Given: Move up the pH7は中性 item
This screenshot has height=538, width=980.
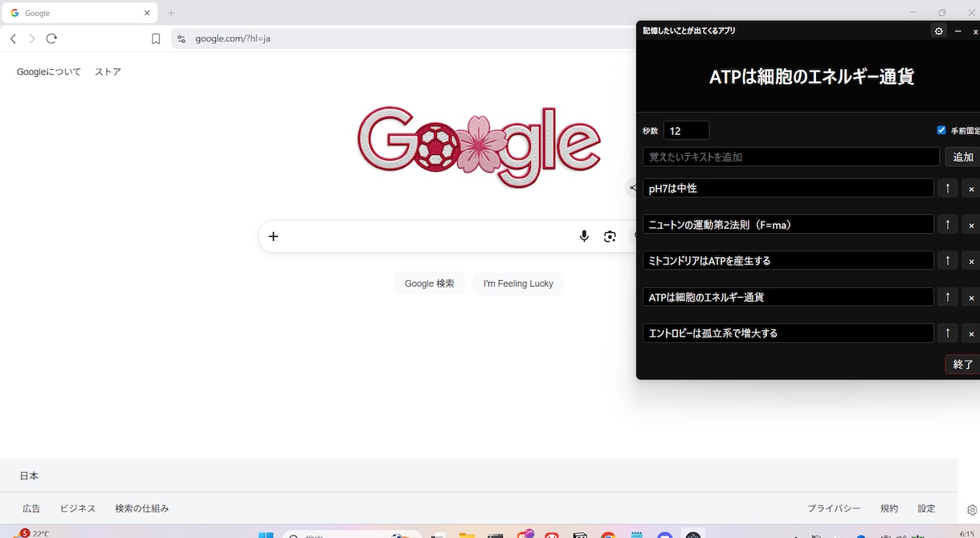Looking at the screenshot, I should [947, 188].
